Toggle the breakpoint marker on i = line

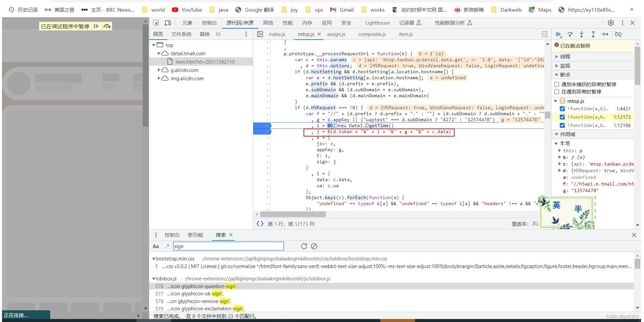[263, 126]
